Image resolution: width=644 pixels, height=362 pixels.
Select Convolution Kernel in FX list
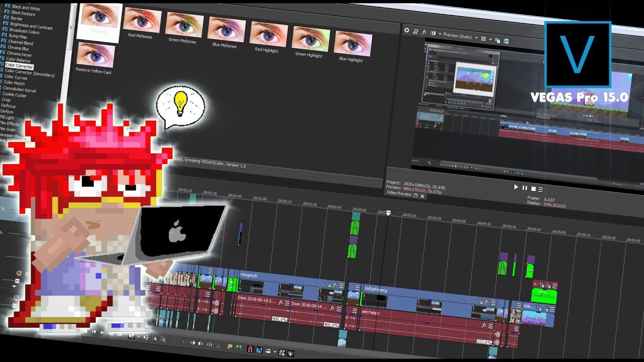tap(20, 89)
